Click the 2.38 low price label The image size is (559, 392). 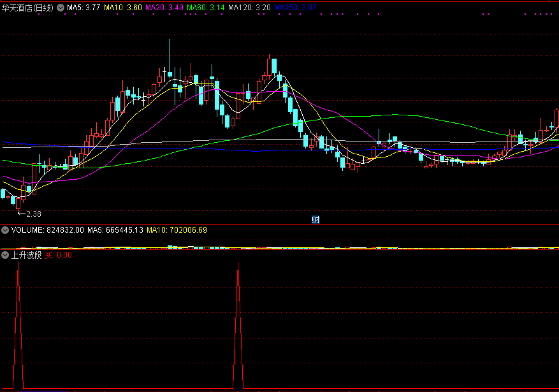point(34,214)
